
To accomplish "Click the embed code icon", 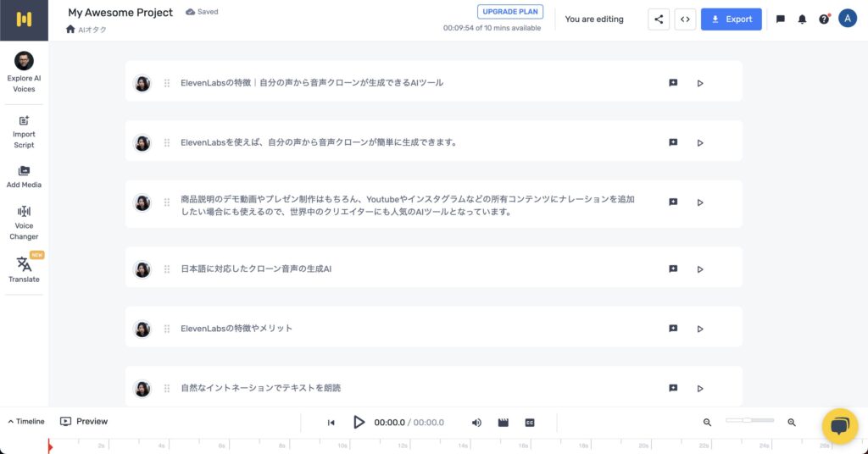I will (685, 19).
